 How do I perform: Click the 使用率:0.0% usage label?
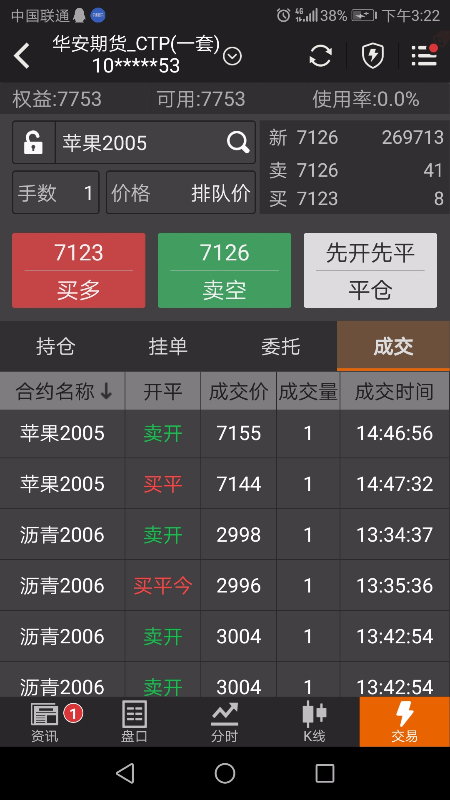click(366, 99)
